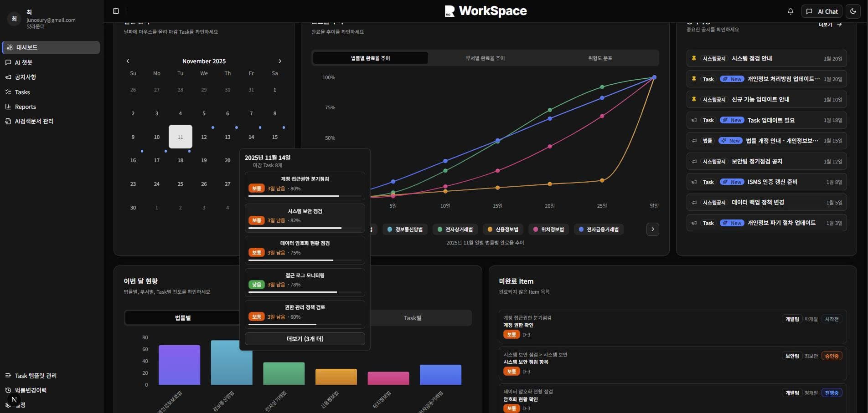Go to 공지사항 in the sidebar
The image size is (868, 413).
coord(25,77)
